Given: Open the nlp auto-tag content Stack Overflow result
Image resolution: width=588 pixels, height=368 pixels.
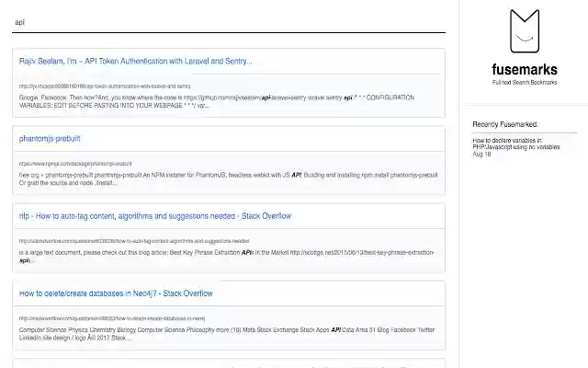Looking at the screenshot, I should pyautogui.click(x=155, y=216).
